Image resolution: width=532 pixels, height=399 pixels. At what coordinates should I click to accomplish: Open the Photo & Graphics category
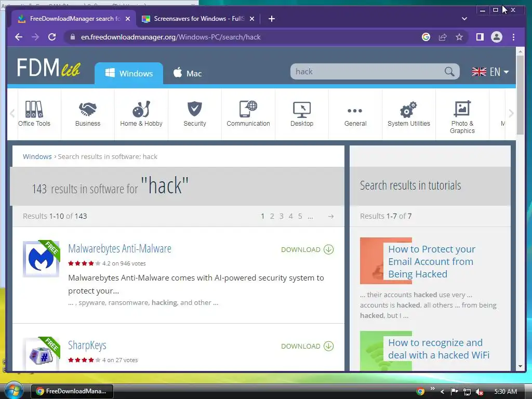click(462, 117)
